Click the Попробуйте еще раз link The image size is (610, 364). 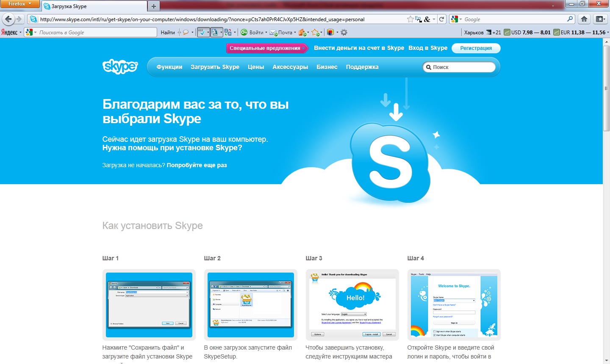click(x=197, y=165)
